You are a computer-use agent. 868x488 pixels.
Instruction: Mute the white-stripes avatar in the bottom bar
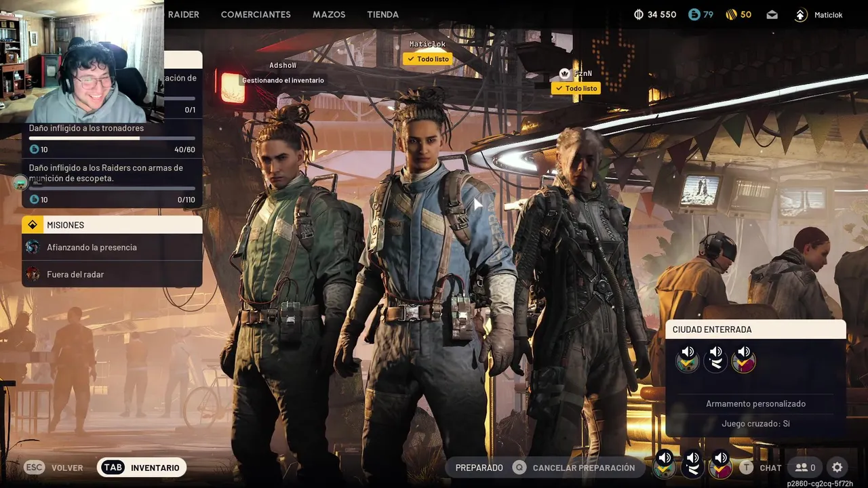click(x=692, y=464)
